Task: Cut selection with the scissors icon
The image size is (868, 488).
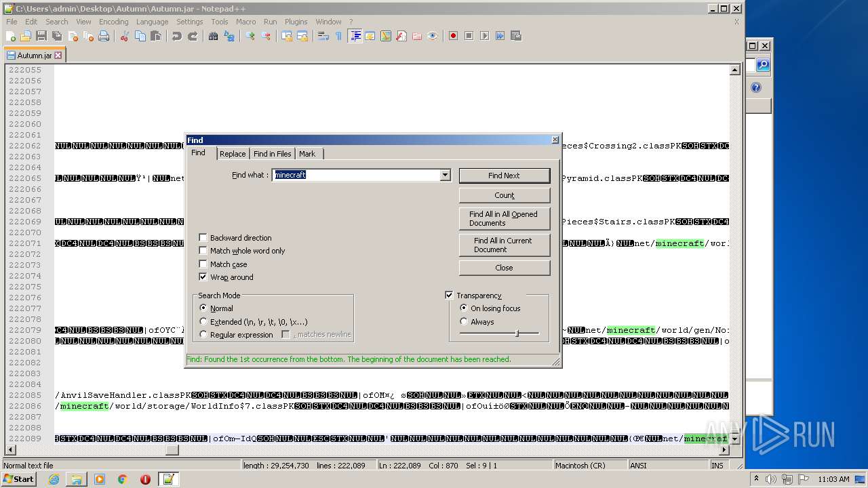Action: (x=125, y=36)
